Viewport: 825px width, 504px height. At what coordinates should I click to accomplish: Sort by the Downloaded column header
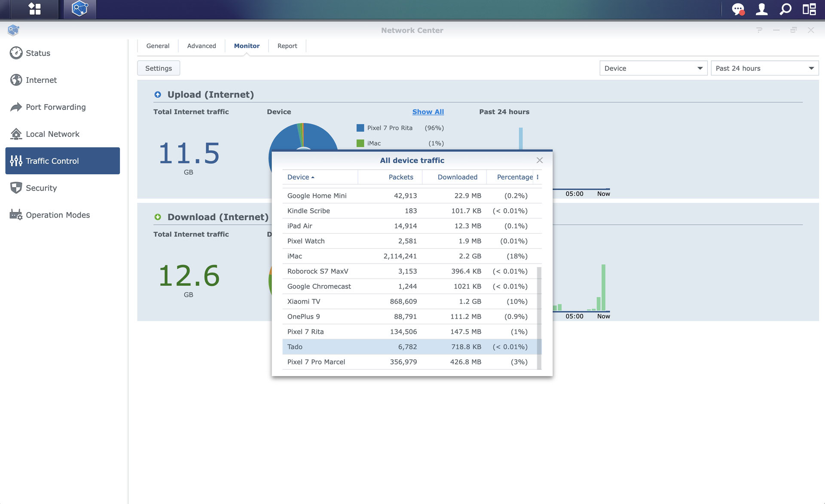pyautogui.click(x=454, y=177)
